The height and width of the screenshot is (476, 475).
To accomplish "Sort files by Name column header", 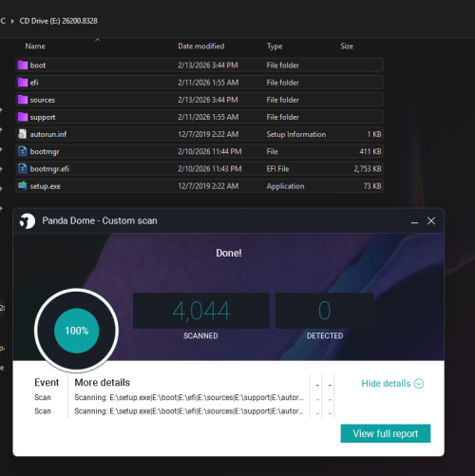I will (x=35, y=47).
